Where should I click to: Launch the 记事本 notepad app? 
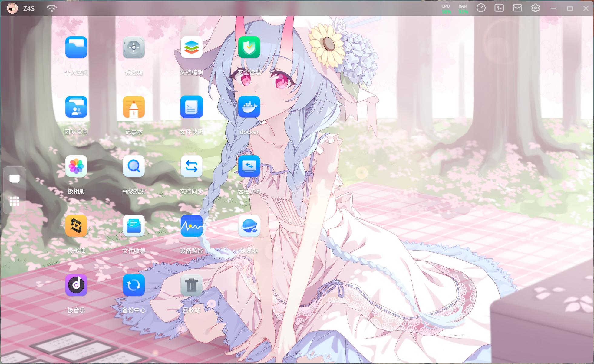coord(134,107)
